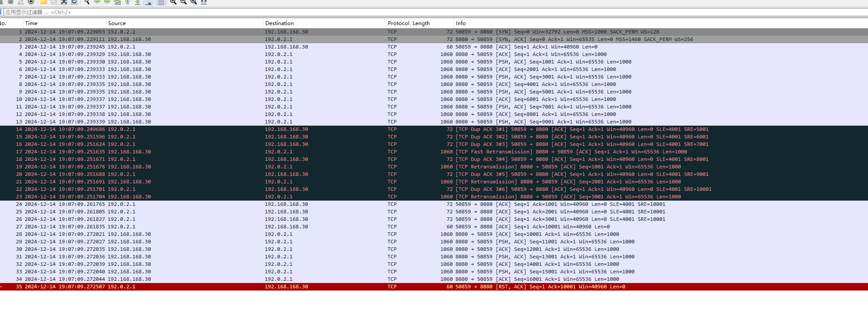Click destination 192.168.168.30 in packet 35
The image size is (868, 328).
click(x=286, y=287)
